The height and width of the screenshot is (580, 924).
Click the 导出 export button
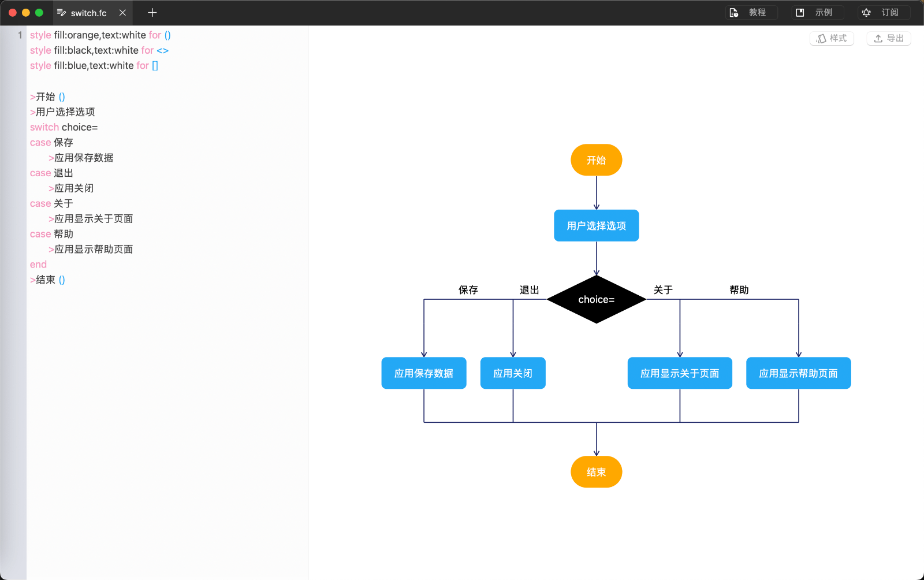(889, 39)
